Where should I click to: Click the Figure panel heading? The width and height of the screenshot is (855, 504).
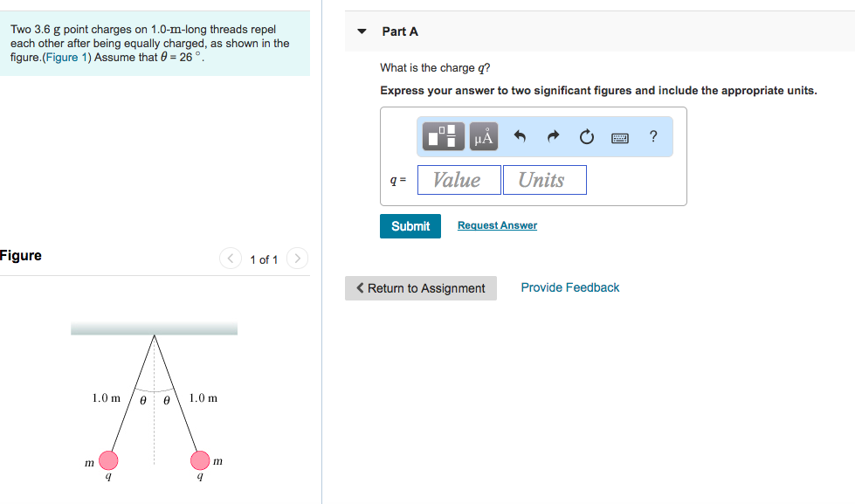[21, 255]
